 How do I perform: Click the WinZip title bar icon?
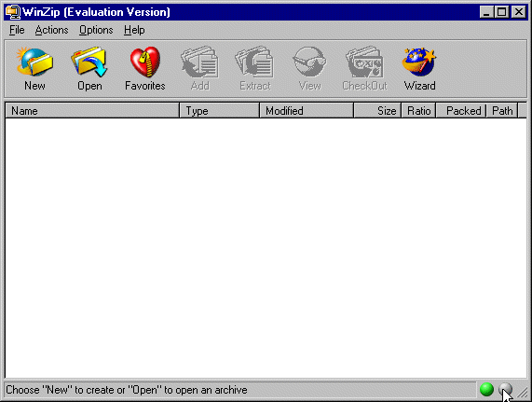[x=13, y=12]
